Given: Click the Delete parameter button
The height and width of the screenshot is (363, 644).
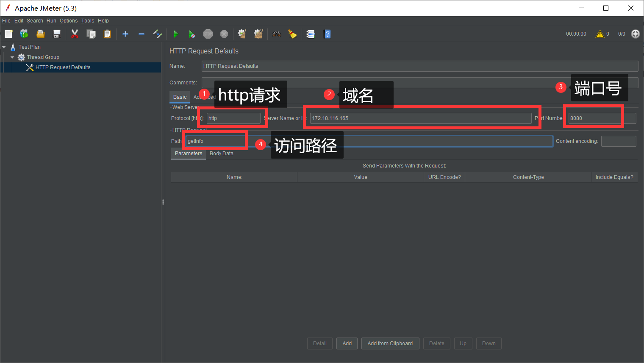Looking at the screenshot, I should click(x=437, y=343).
